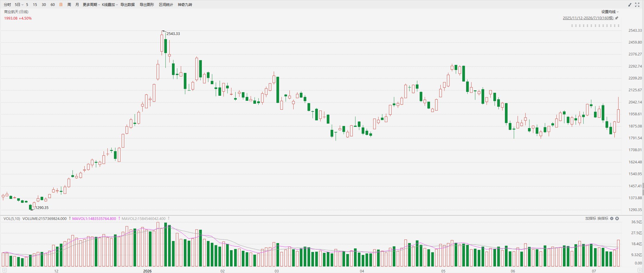This screenshot has height=273, width=644.
Task: Click the first event marker arrow icon
Action: click(x=572, y=26)
